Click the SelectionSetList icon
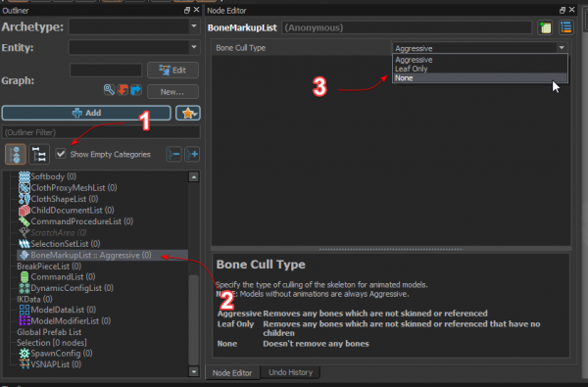The width and height of the screenshot is (588, 387). pos(24,244)
